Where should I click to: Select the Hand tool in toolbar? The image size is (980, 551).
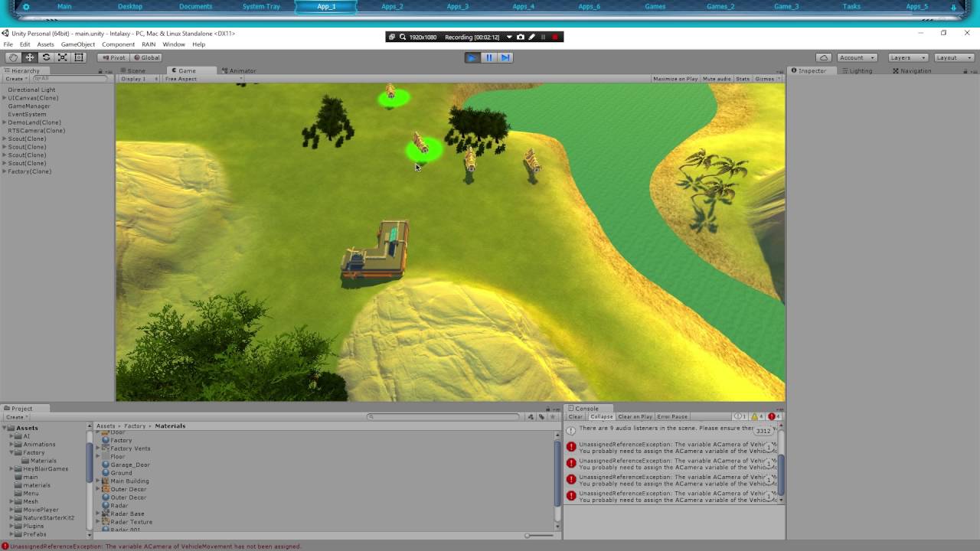coord(13,57)
